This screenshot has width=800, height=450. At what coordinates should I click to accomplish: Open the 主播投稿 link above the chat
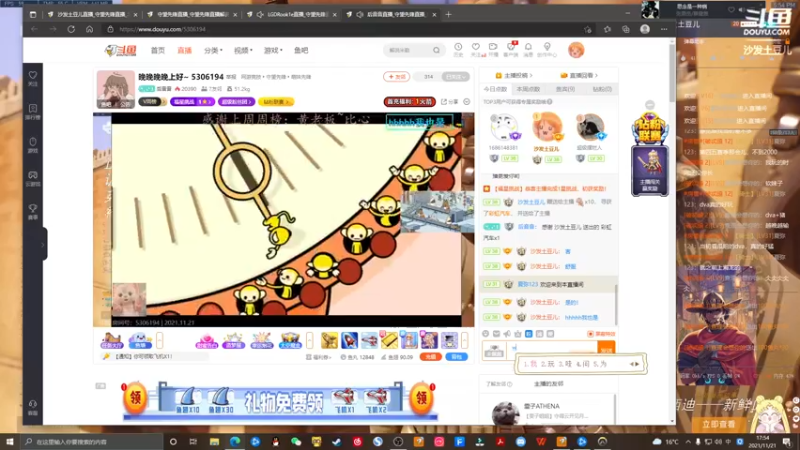pos(514,76)
